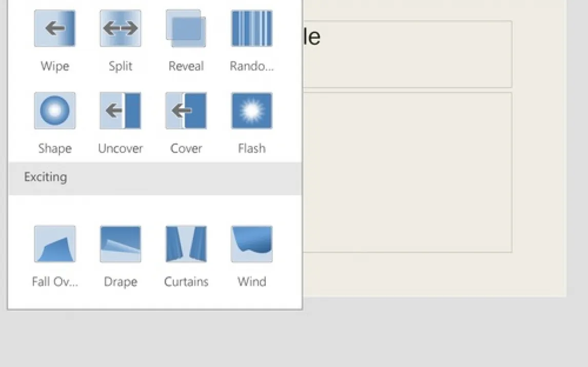Select the Flash transition icon
Screen dimensions: 588x367
pos(251,111)
